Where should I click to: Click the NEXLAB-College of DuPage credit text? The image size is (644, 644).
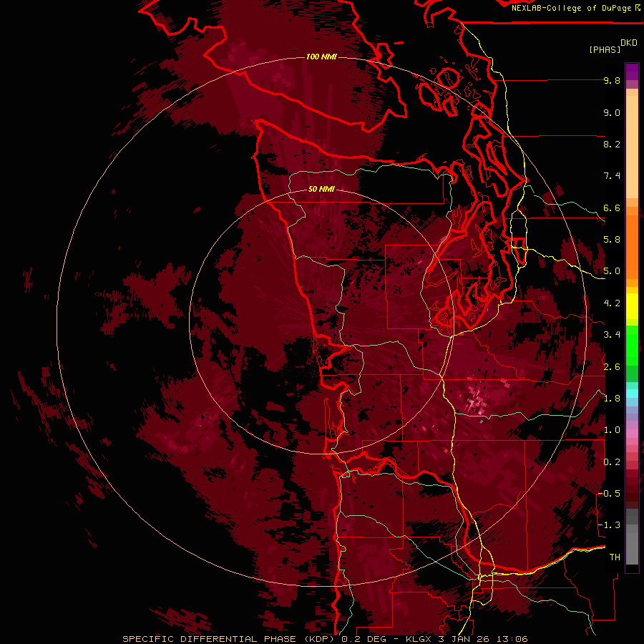coord(575,8)
